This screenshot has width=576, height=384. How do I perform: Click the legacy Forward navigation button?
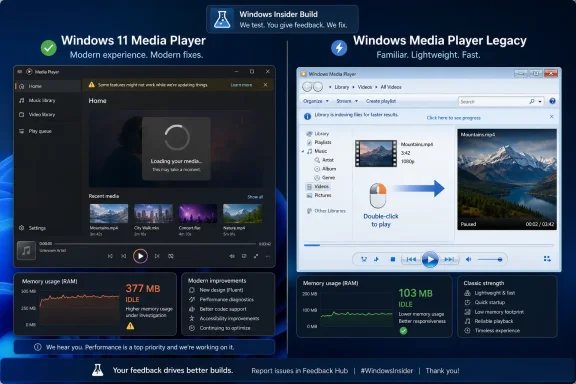pos(318,87)
